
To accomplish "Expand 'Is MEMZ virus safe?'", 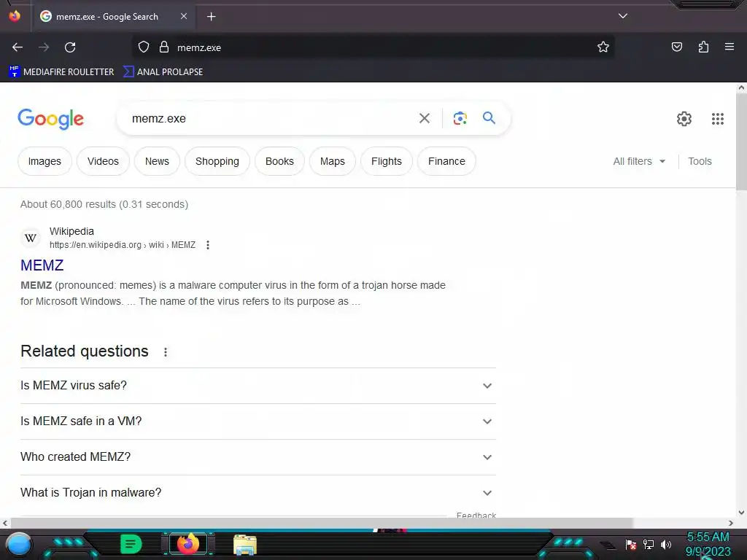I will [x=258, y=385].
